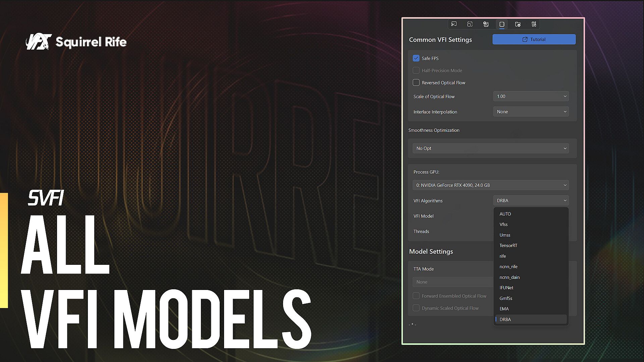644x362 pixels.
Task: Expand the Interlace Interpolation dropdown
Action: tap(531, 112)
